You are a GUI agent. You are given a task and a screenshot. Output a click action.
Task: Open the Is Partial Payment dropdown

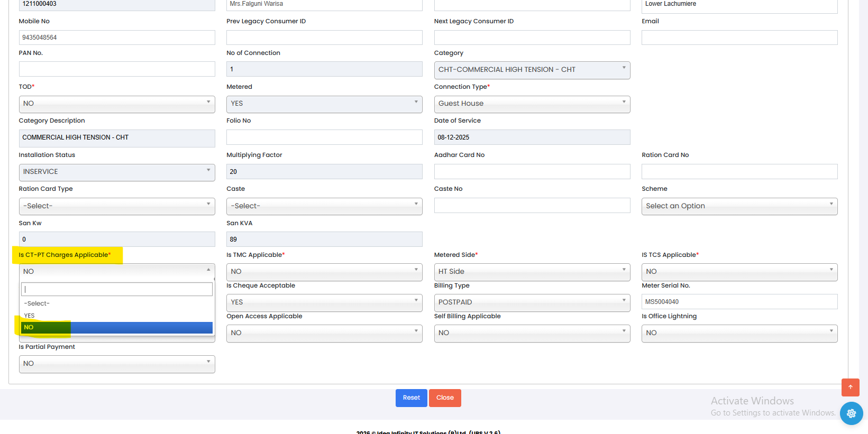pos(116,364)
